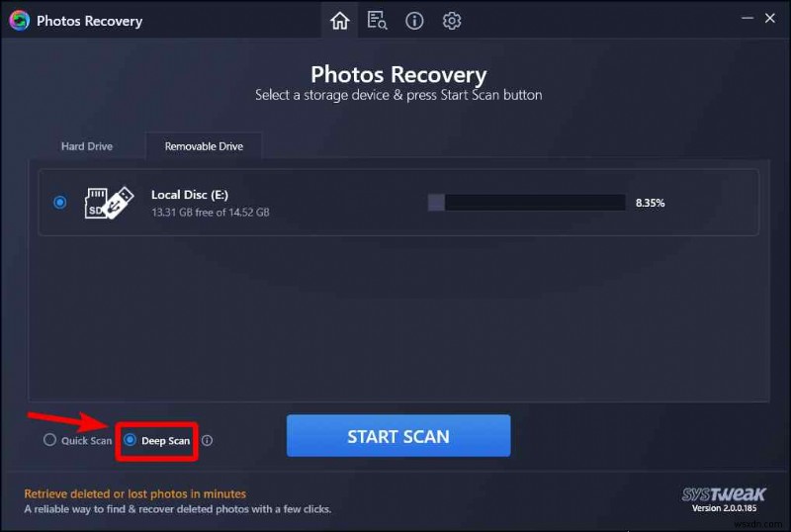The height and width of the screenshot is (532, 791).
Task: Switch to the Removable Drive tab
Action: 204,146
